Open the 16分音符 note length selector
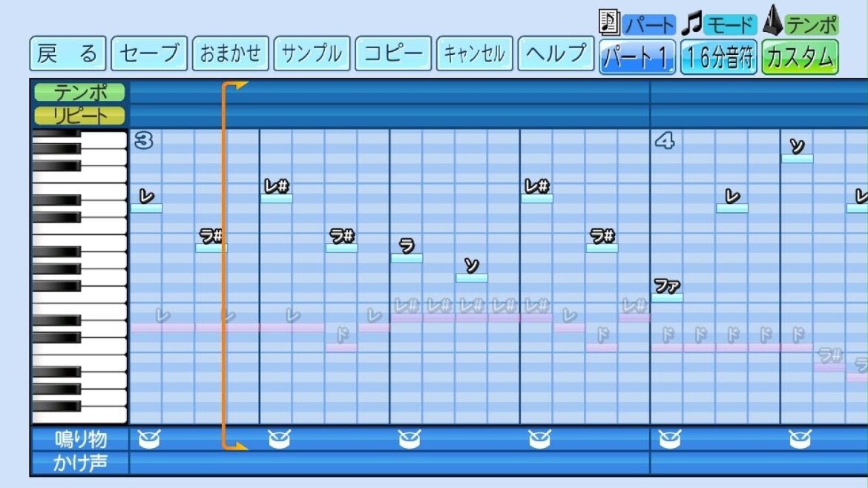 click(719, 56)
